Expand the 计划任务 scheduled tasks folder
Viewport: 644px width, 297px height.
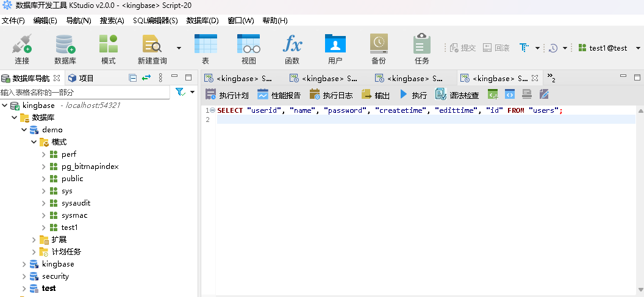[x=34, y=252]
